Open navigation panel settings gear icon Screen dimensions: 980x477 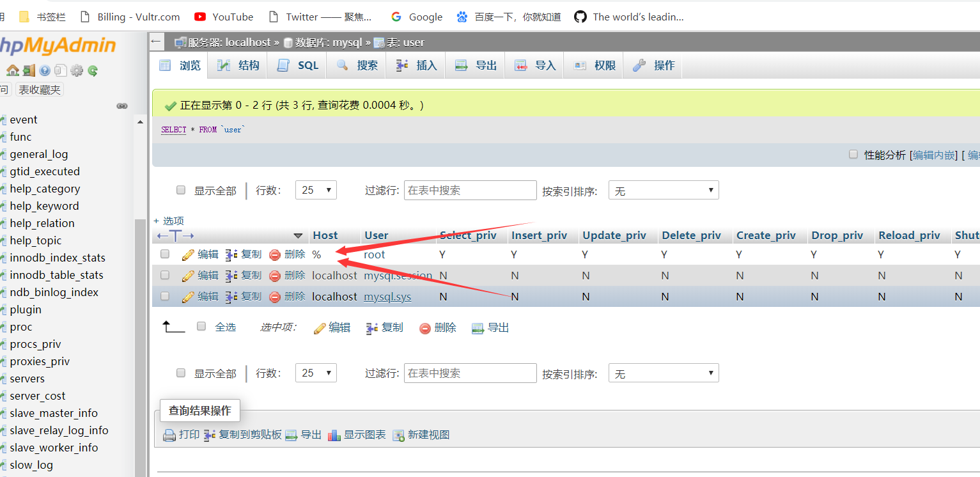coord(77,70)
